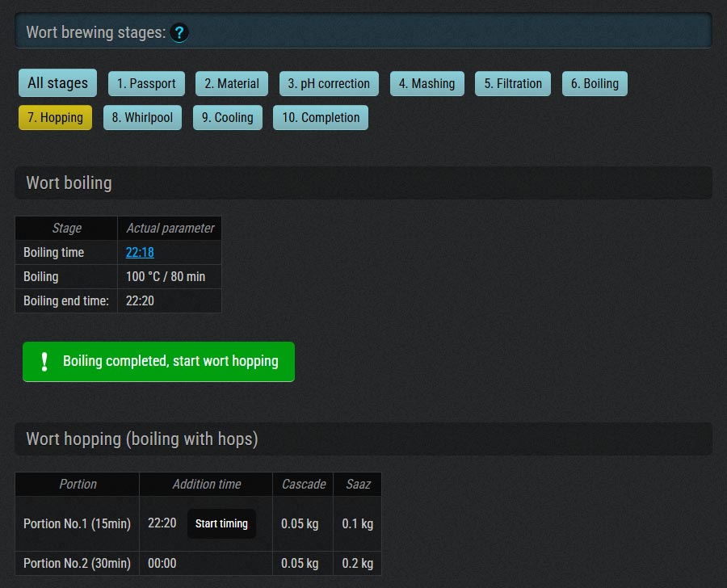The width and height of the screenshot is (727, 588).
Task: Click the help question mark icon
Action: (x=179, y=33)
